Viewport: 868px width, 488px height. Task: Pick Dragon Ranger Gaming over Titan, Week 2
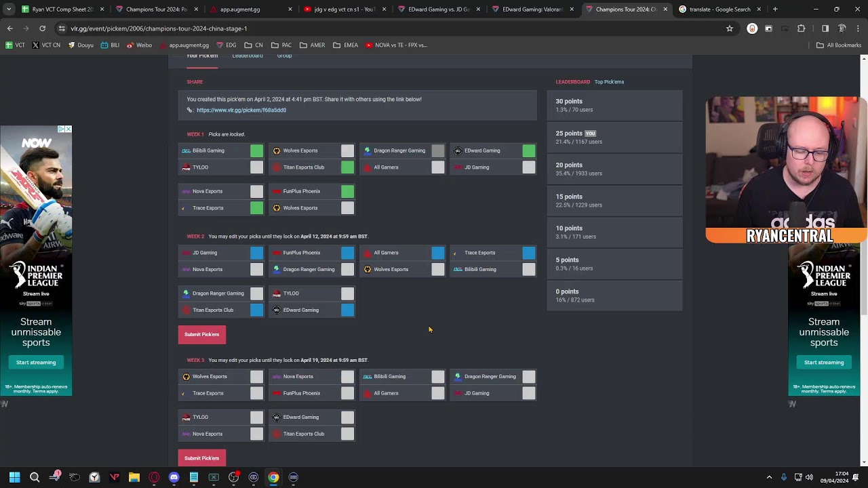(x=256, y=293)
